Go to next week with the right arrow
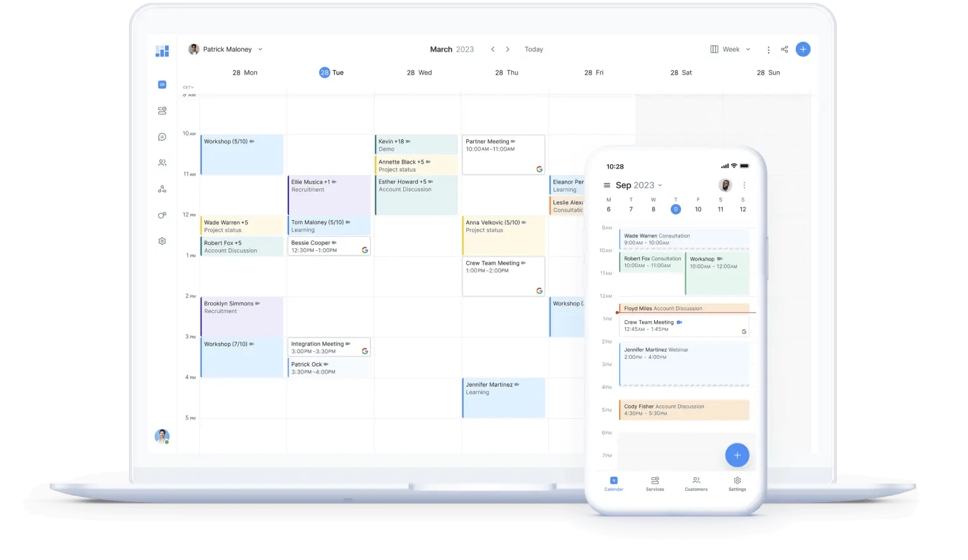Image resolution: width=968 pixels, height=560 pixels. [x=508, y=49]
